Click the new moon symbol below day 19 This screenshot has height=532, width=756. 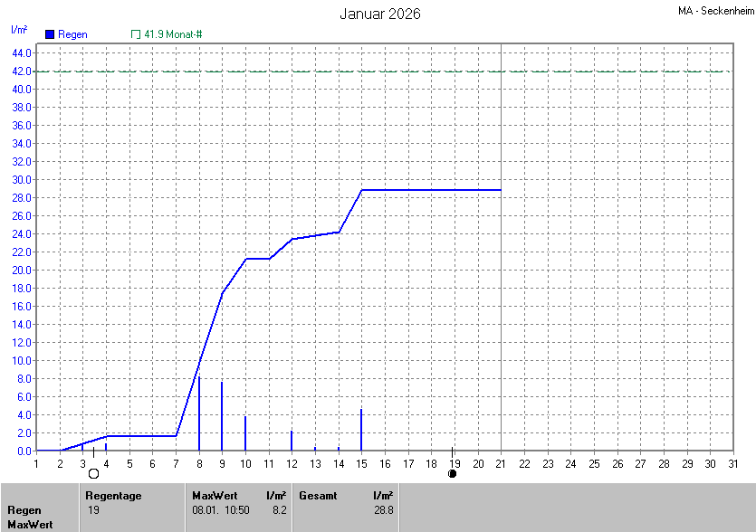tap(453, 473)
